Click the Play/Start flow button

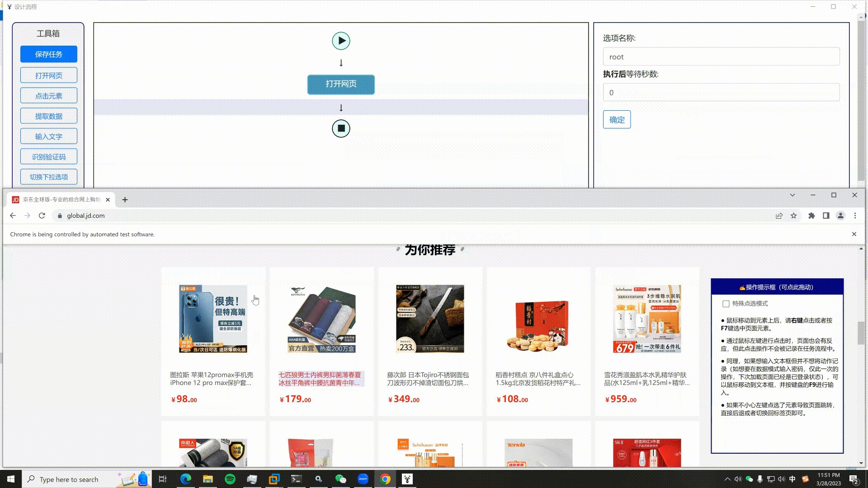click(341, 41)
